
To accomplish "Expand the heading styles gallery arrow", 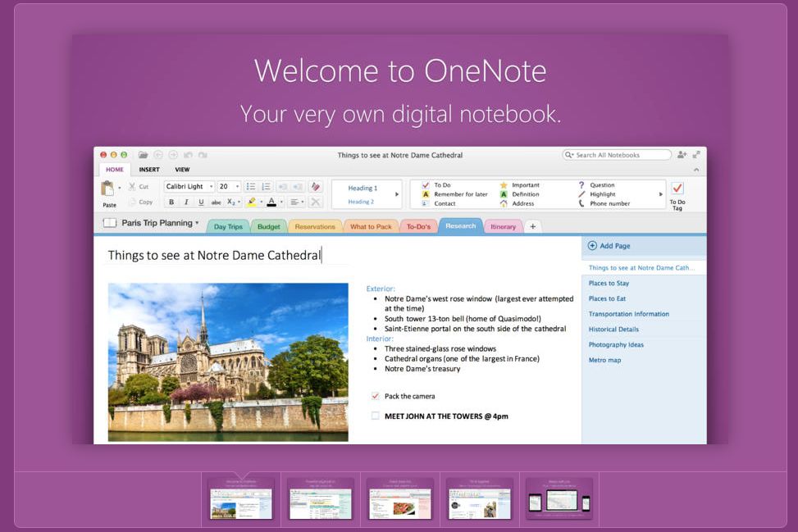I will (397, 194).
